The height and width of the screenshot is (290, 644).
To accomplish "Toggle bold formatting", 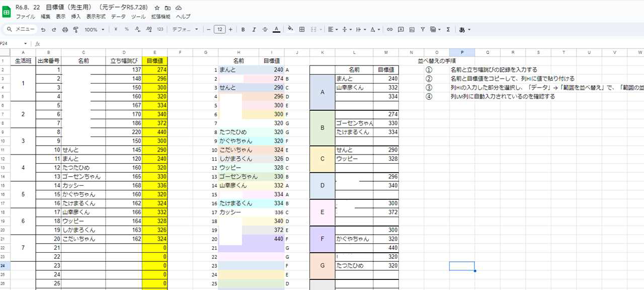I will point(243,30).
